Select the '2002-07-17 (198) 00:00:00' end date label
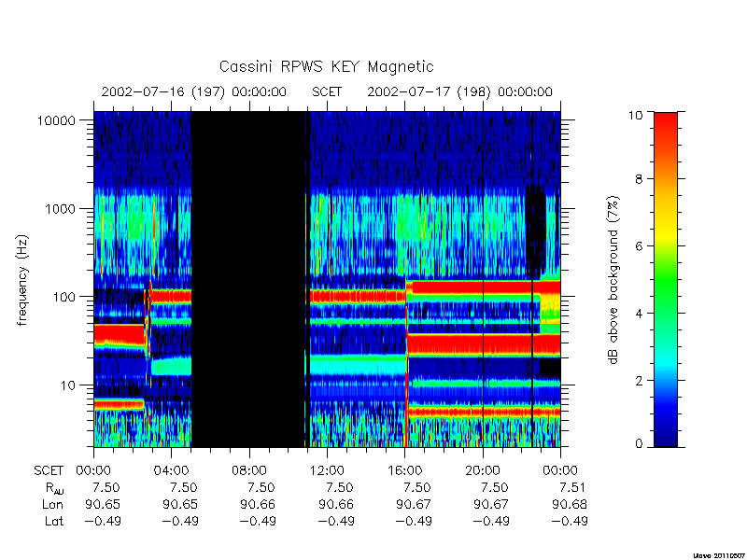Screen dimensions: 747x560 coord(459,91)
